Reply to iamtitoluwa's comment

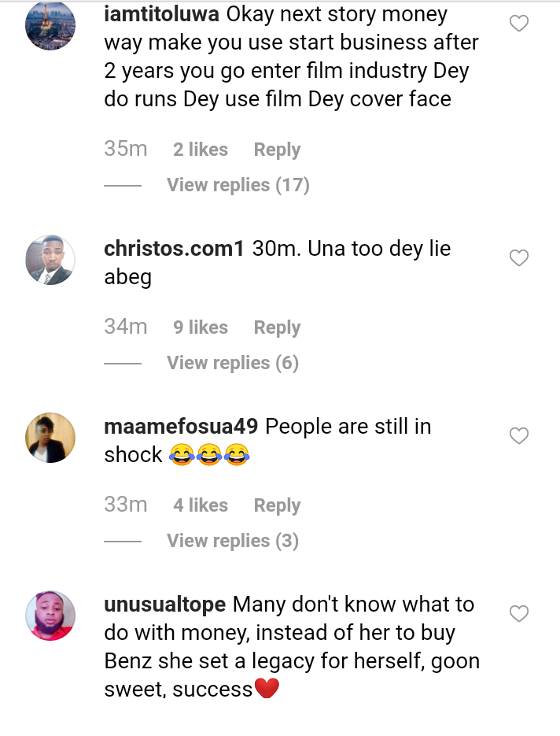pyautogui.click(x=277, y=150)
